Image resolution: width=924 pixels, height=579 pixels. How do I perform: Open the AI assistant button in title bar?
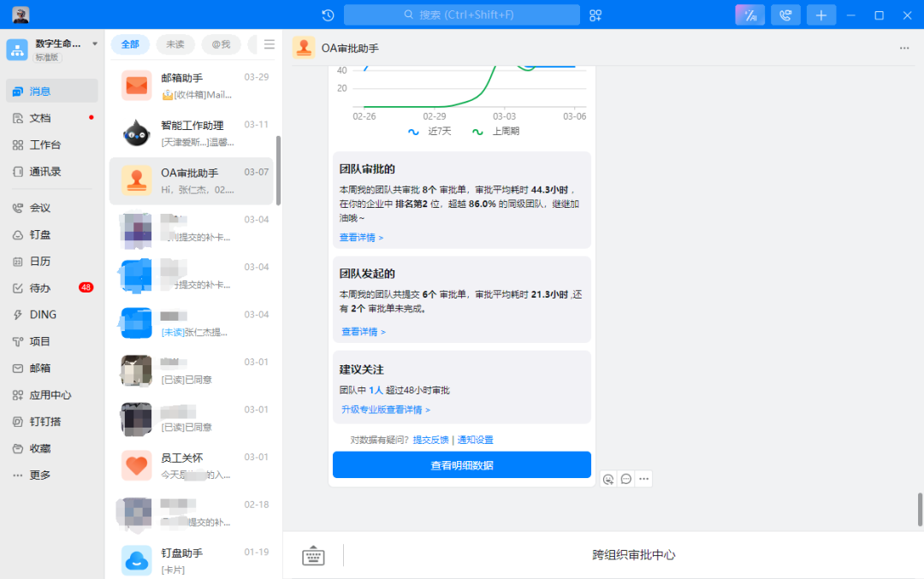point(749,15)
